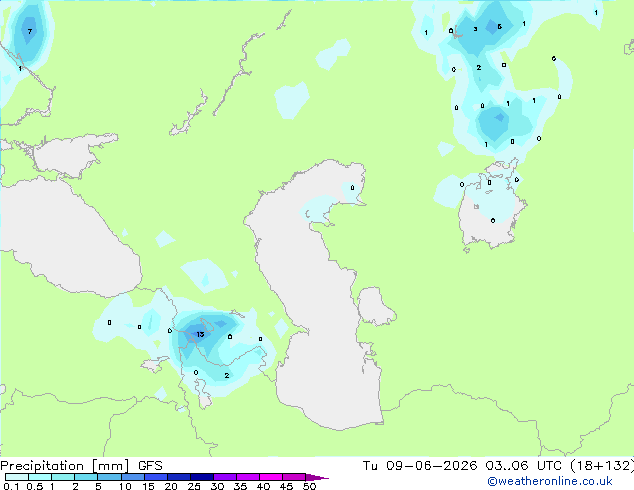Click the '25' legend scale label

point(194,486)
